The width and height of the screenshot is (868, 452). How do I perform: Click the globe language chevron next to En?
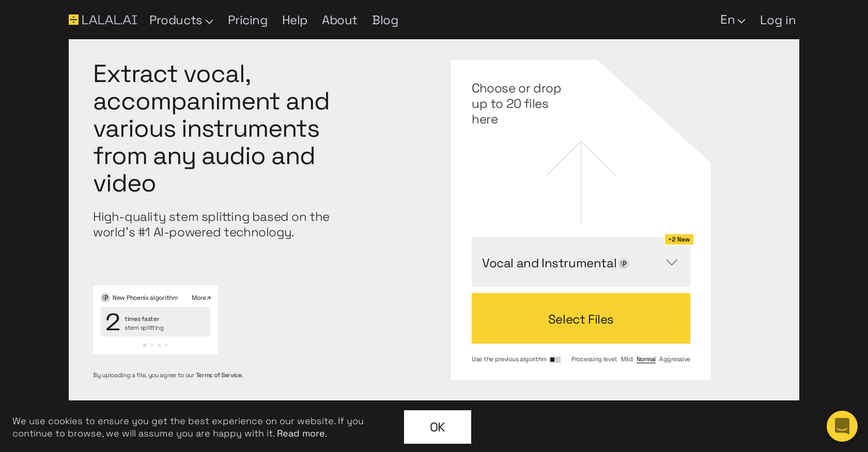[742, 20]
